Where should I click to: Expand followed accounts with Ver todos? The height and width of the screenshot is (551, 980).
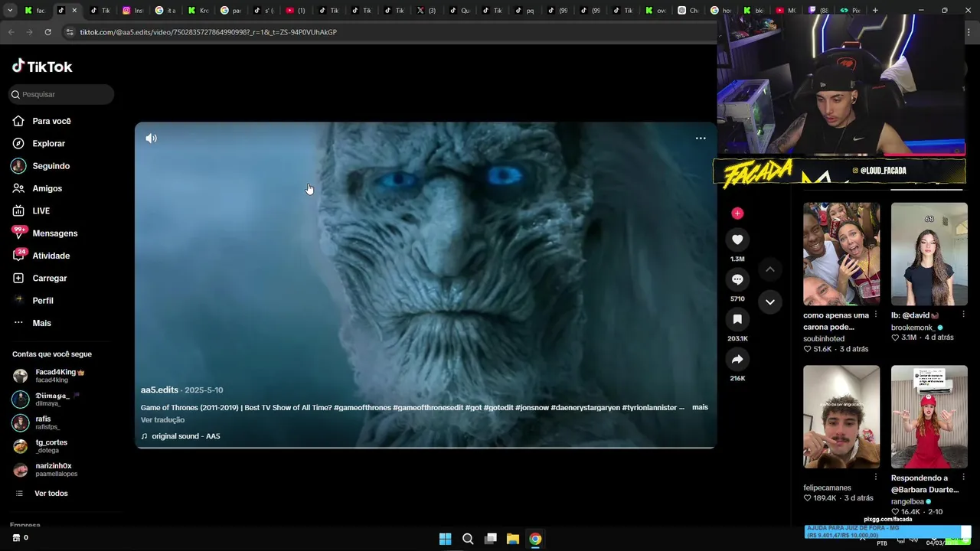(x=51, y=494)
